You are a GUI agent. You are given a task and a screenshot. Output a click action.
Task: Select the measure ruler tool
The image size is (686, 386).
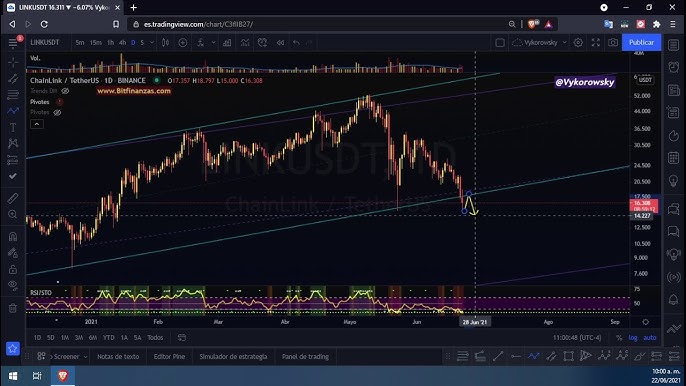pos(13,198)
